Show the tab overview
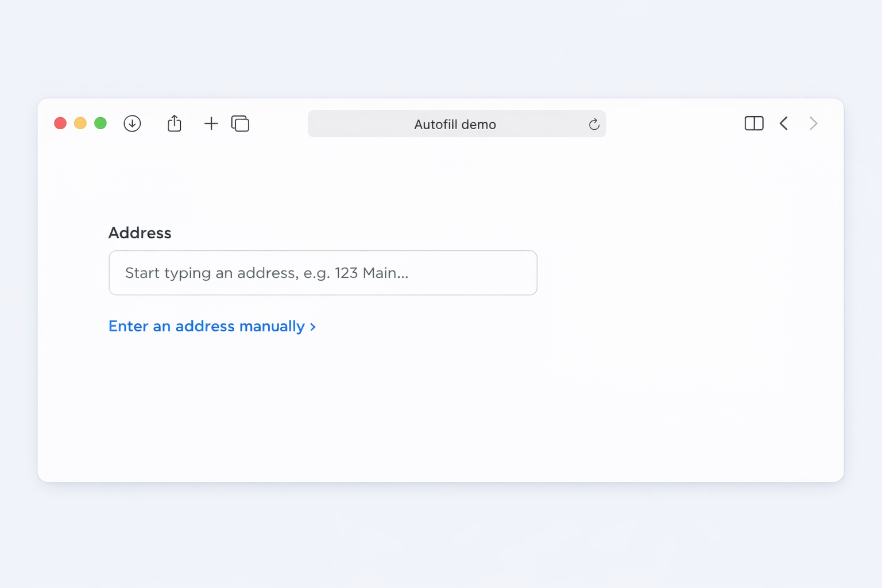This screenshot has width=882, height=588. tap(240, 123)
